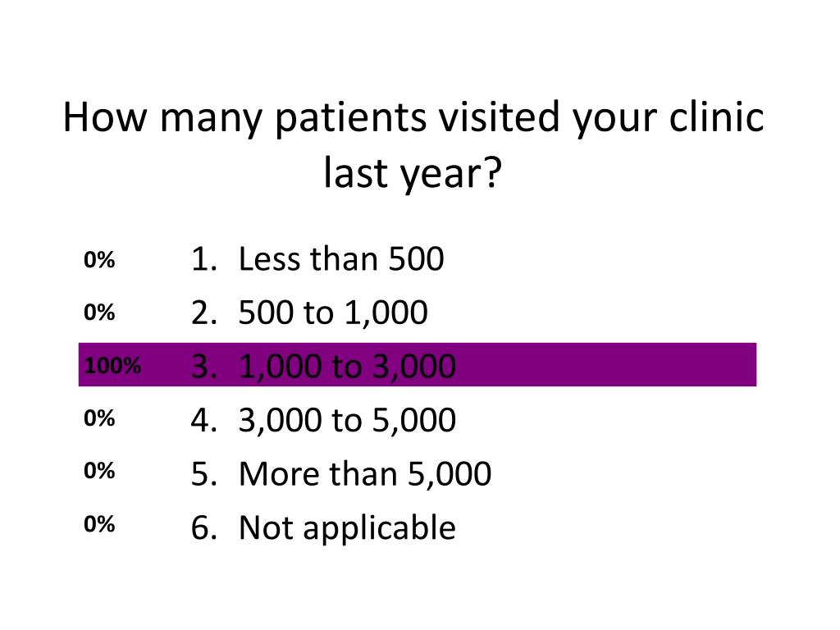Choose the '1,000 to 3,000' answer
Viewport: 840px width, 630px height.
tap(347, 367)
